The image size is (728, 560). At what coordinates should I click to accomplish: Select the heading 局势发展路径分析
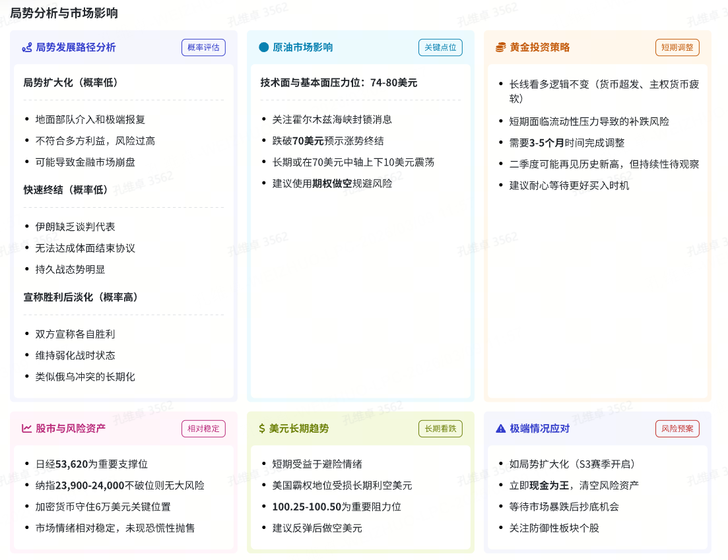pos(76,47)
